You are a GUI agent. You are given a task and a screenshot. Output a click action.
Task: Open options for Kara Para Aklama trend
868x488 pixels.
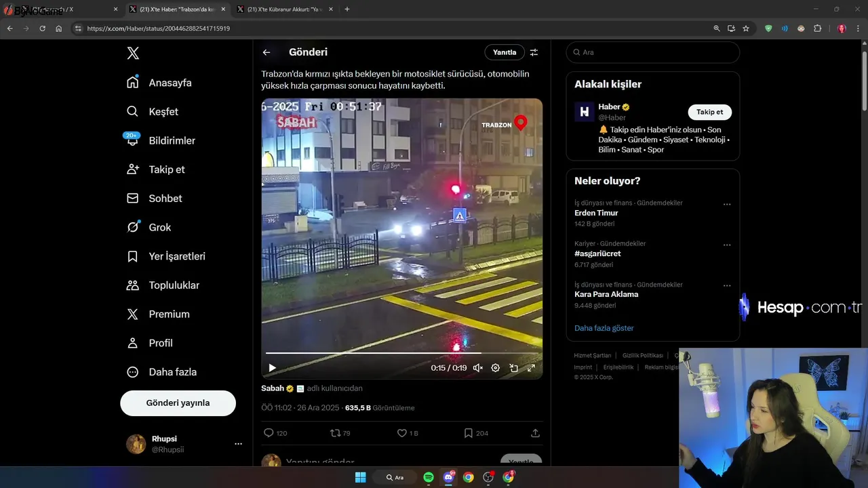tap(727, 285)
